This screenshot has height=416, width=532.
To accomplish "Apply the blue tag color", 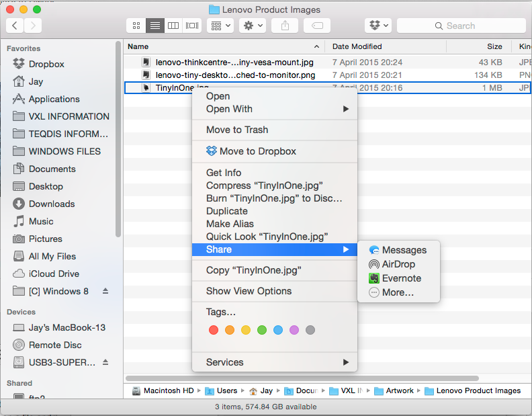I will tap(278, 330).
